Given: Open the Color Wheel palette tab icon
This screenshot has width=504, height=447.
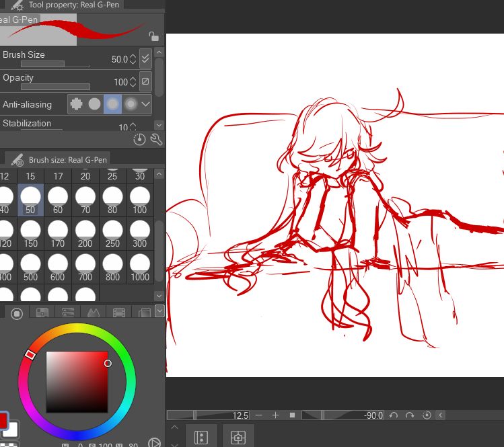Looking at the screenshot, I should pos(17,313).
